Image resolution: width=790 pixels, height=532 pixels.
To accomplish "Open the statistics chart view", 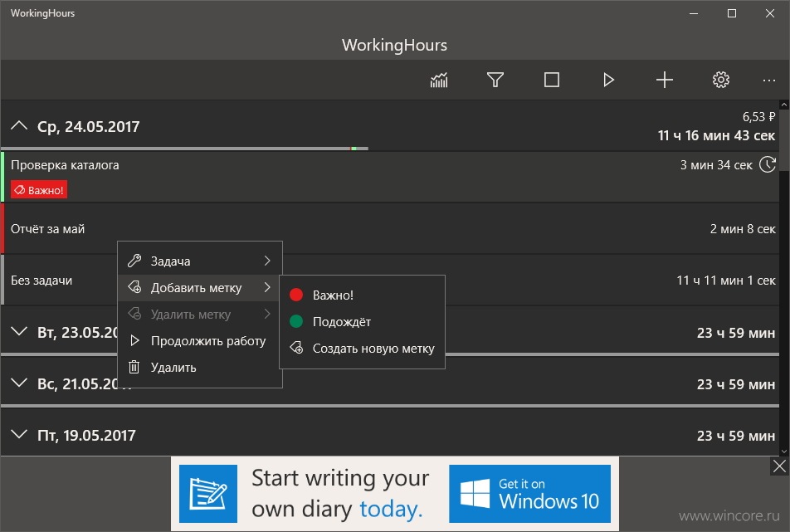I will tap(439, 80).
